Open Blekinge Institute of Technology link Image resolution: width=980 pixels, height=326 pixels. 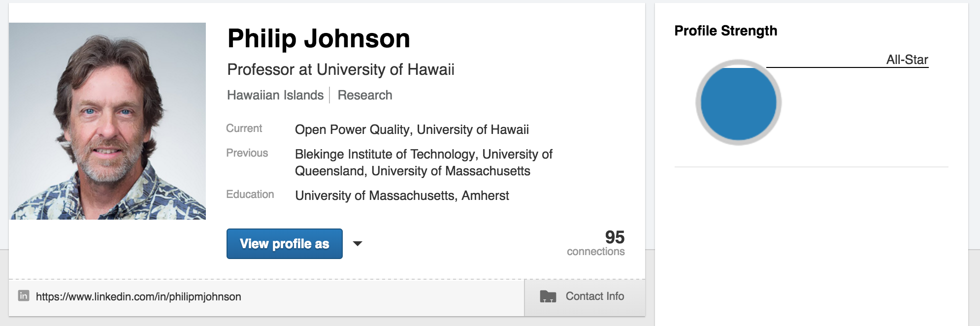[386, 154]
